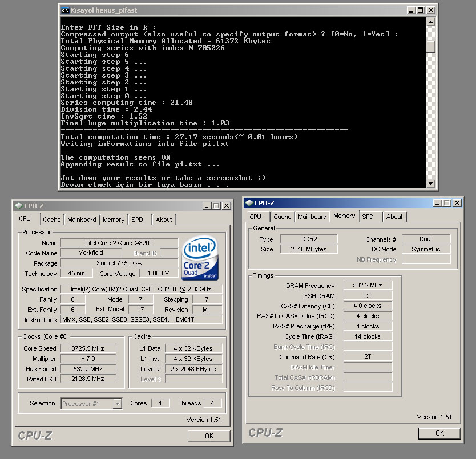Close the right CPU-Z Memory window

click(x=457, y=202)
